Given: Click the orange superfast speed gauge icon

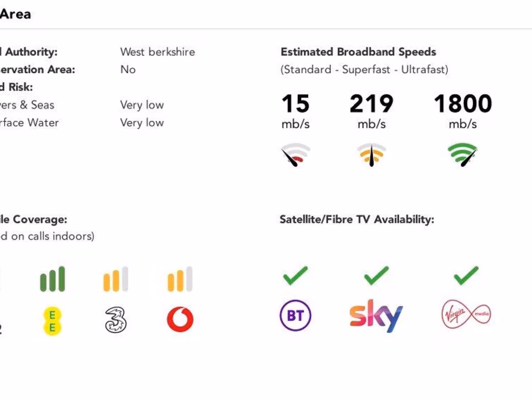Looking at the screenshot, I should coord(371,155).
